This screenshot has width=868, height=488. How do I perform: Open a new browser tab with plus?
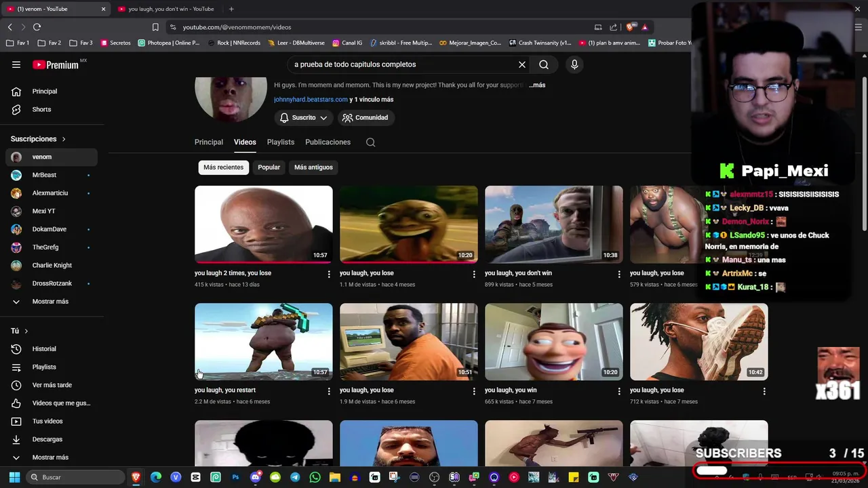(231, 9)
